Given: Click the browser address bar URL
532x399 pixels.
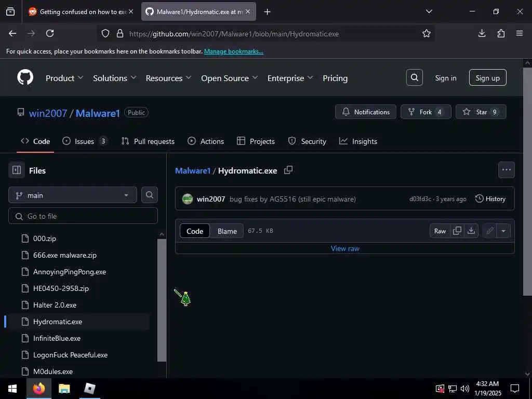Looking at the screenshot, I should (234, 34).
